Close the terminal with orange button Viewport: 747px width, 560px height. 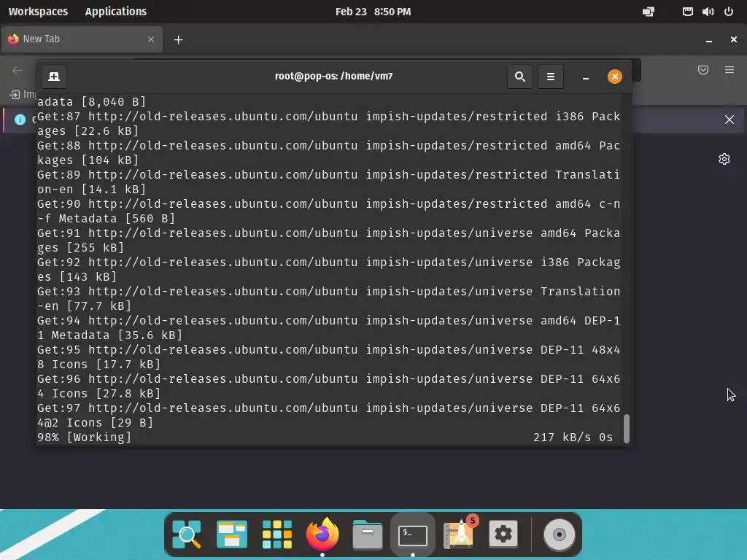click(614, 77)
